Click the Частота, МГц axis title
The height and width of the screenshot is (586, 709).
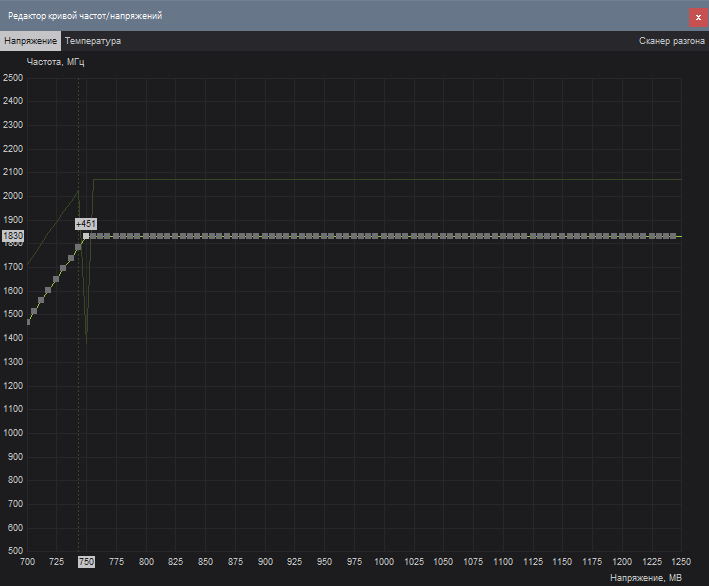tap(56, 62)
